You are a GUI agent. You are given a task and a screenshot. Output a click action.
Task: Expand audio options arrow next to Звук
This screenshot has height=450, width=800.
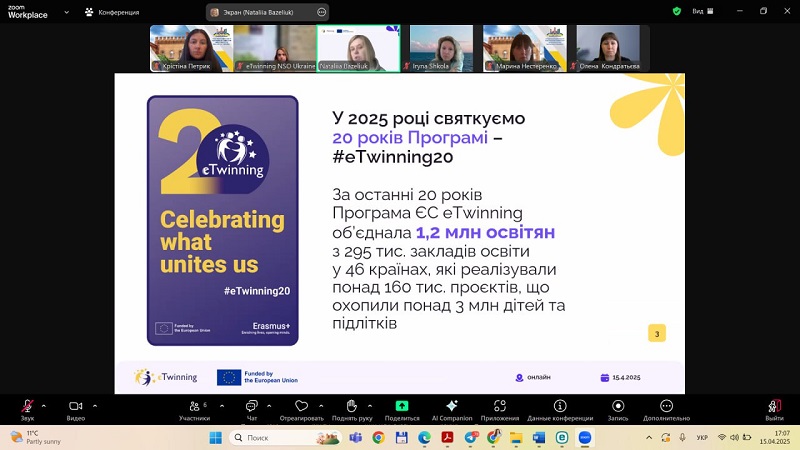click(x=43, y=406)
